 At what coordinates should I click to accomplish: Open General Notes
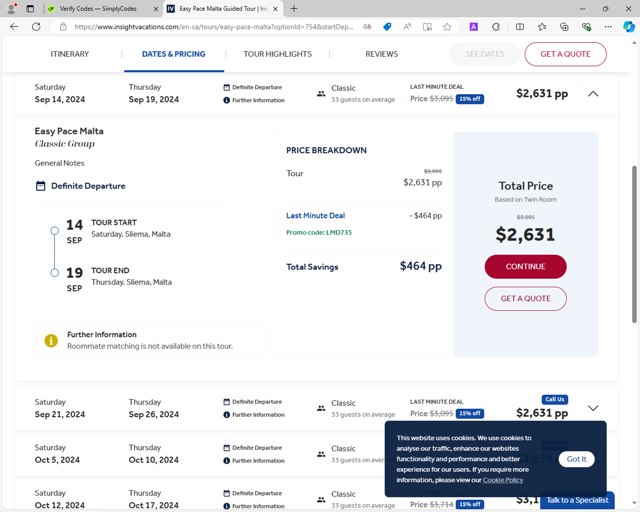coord(60,163)
